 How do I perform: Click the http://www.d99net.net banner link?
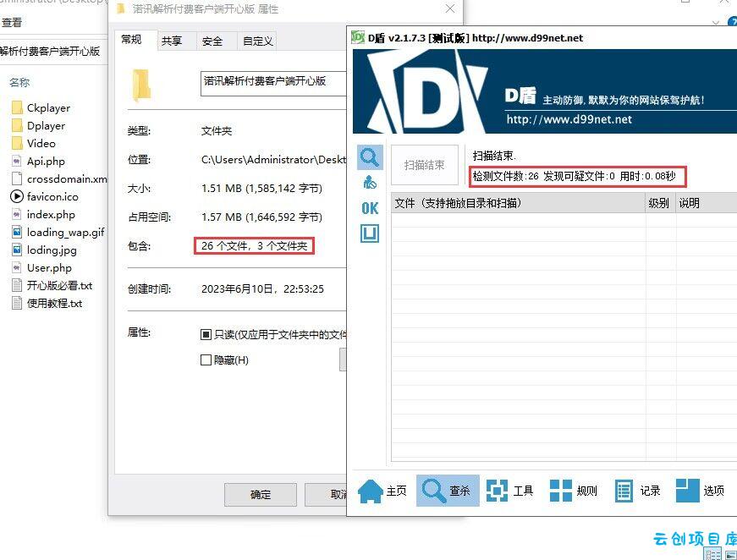(x=569, y=119)
